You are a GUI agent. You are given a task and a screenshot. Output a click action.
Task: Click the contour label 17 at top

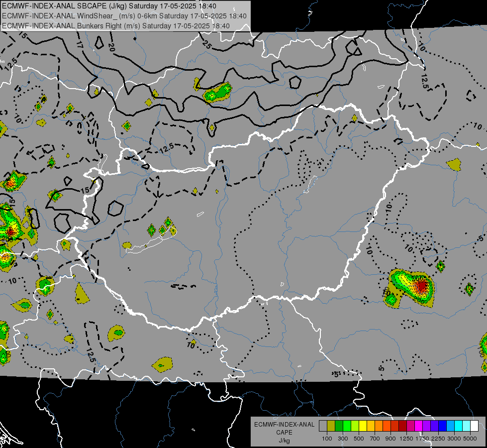click(80, 44)
